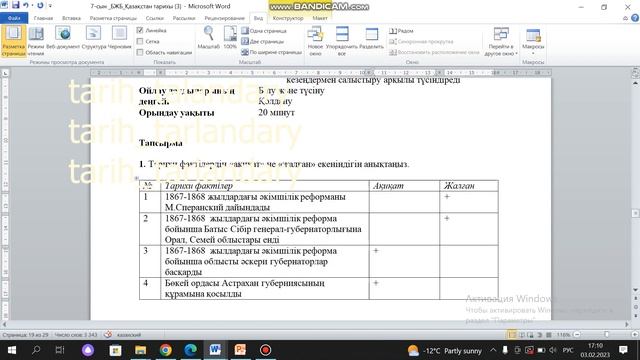Click the vertical scrollbar down arrow
This screenshot has height=360, width=640.
635,290
